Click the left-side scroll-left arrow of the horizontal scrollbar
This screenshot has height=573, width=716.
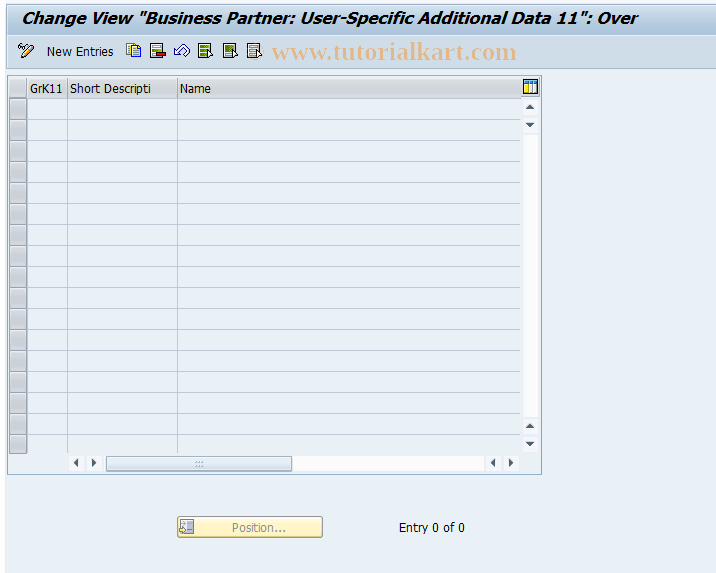(76, 463)
